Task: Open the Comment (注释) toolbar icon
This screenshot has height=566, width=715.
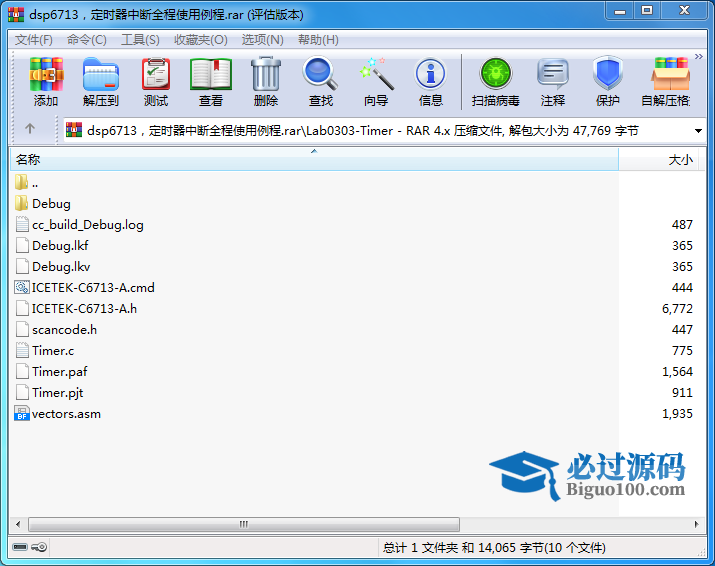Action: tap(553, 81)
